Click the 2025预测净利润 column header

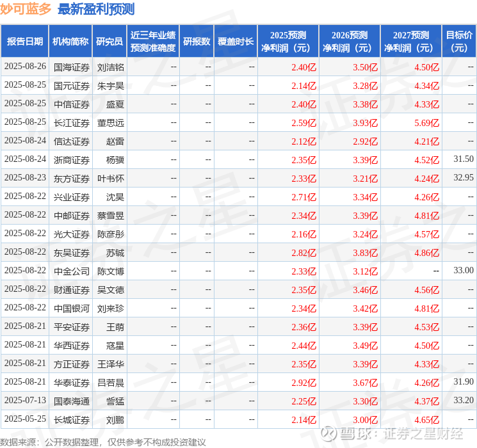[288, 42]
